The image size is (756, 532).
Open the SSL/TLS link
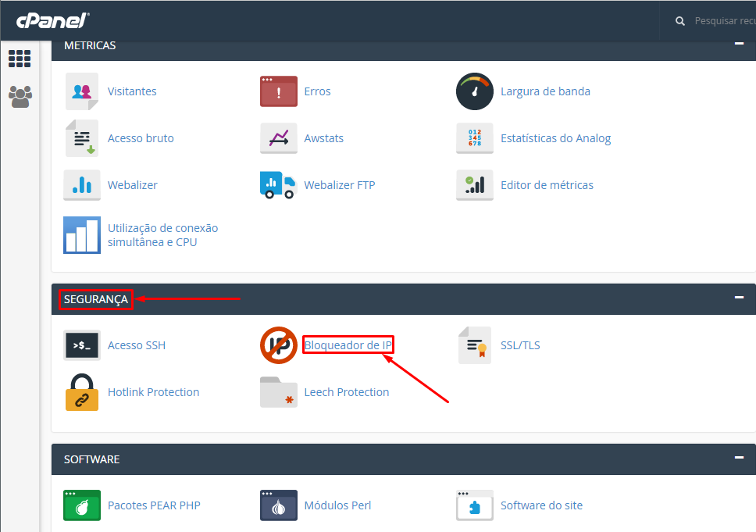(x=520, y=345)
